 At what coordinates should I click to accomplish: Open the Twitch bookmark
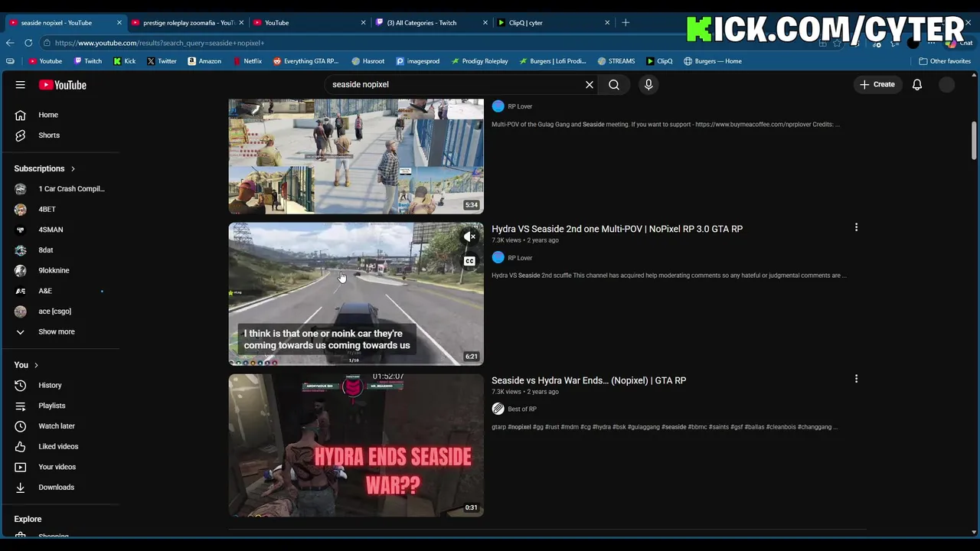(88, 61)
